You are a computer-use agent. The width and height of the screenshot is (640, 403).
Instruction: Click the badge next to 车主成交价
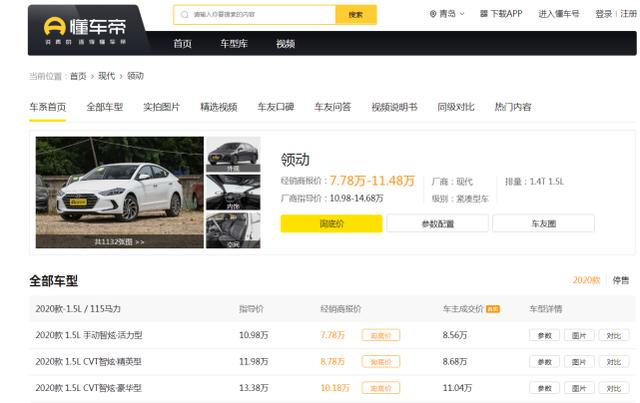coord(493,309)
